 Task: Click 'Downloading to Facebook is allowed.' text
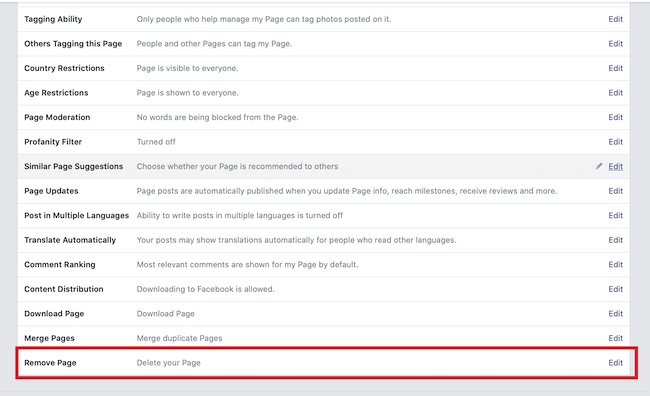[x=205, y=289]
